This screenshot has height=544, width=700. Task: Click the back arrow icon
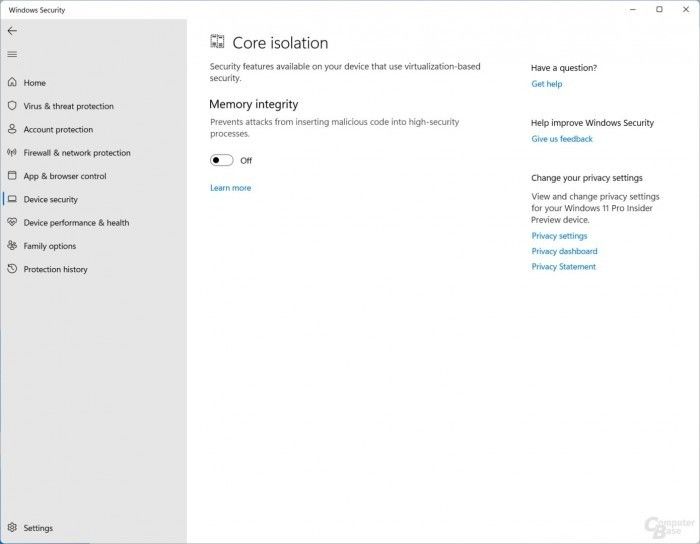pyautogui.click(x=12, y=31)
